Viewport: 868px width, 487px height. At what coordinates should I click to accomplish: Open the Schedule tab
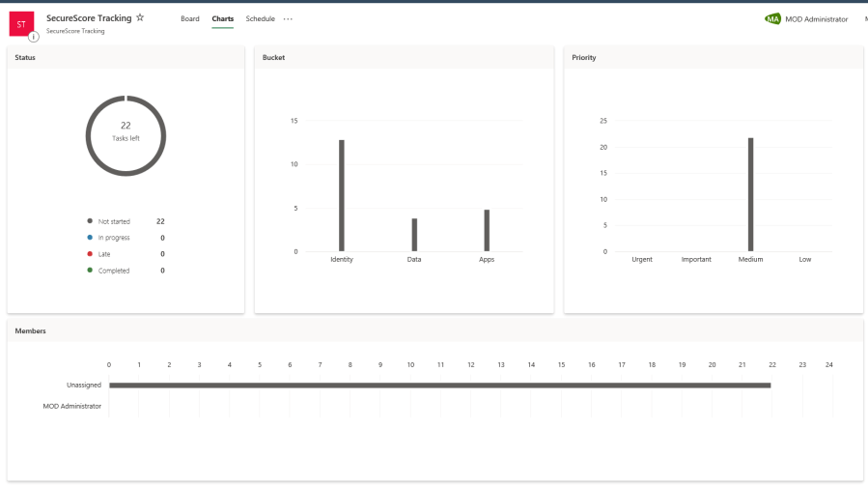point(260,19)
